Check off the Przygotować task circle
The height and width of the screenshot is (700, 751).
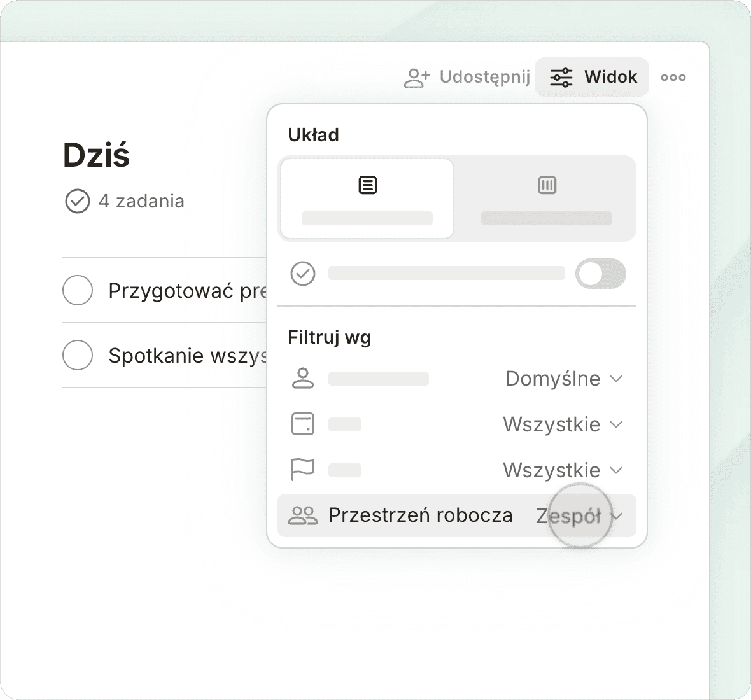pyautogui.click(x=78, y=290)
